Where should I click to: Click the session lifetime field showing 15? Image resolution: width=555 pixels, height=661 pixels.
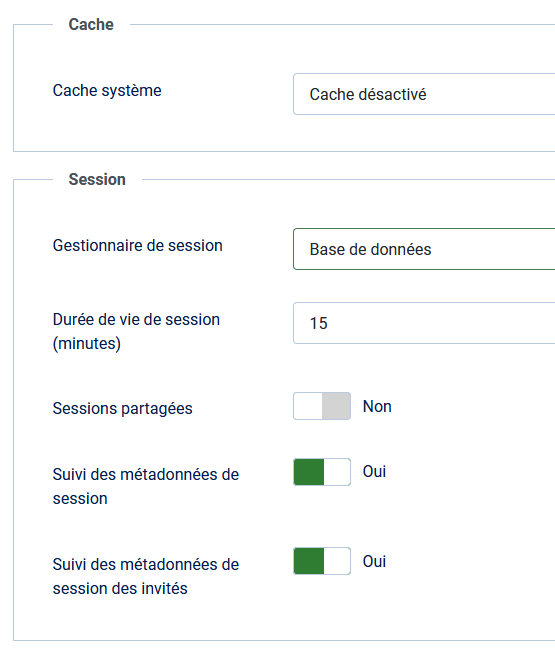tap(424, 323)
